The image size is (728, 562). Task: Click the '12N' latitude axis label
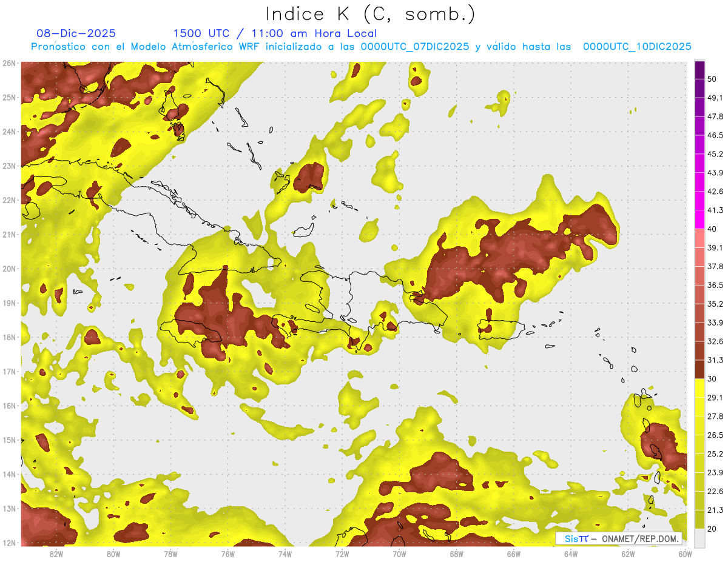tap(8, 543)
